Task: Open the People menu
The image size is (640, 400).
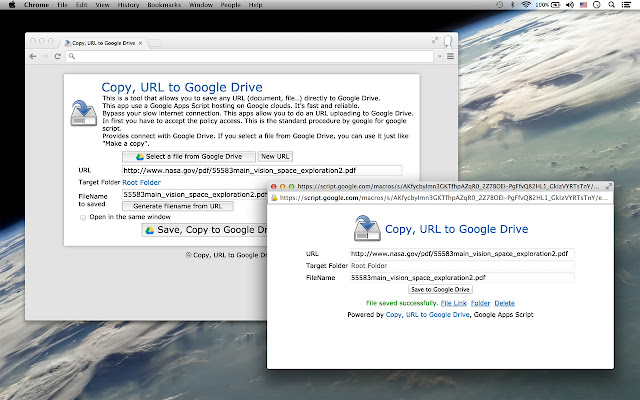Action: 231,5
